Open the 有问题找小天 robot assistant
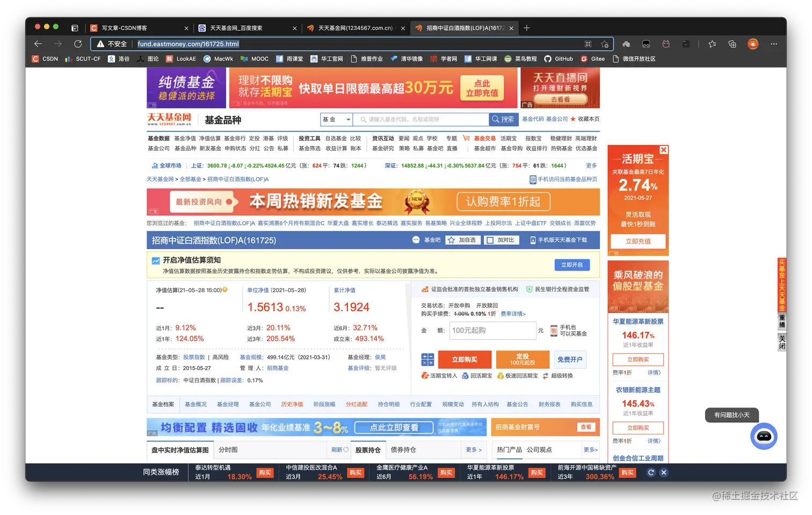 click(764, 436)
